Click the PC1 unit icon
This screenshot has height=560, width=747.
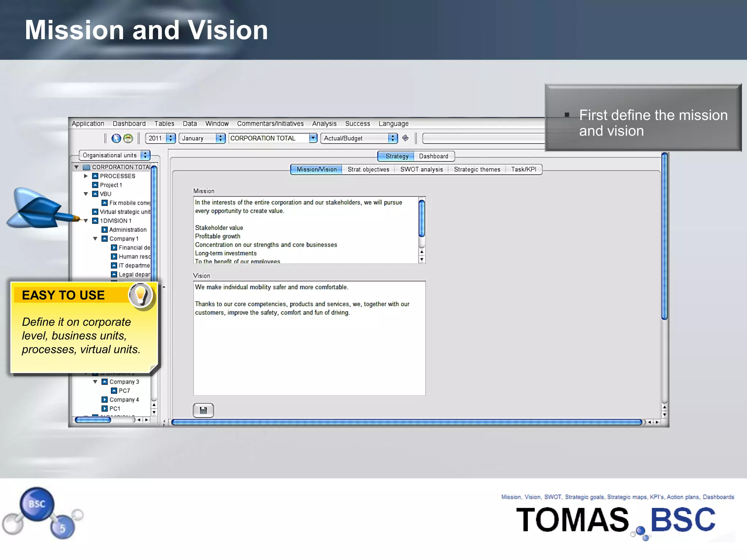(x=105, y=409)
